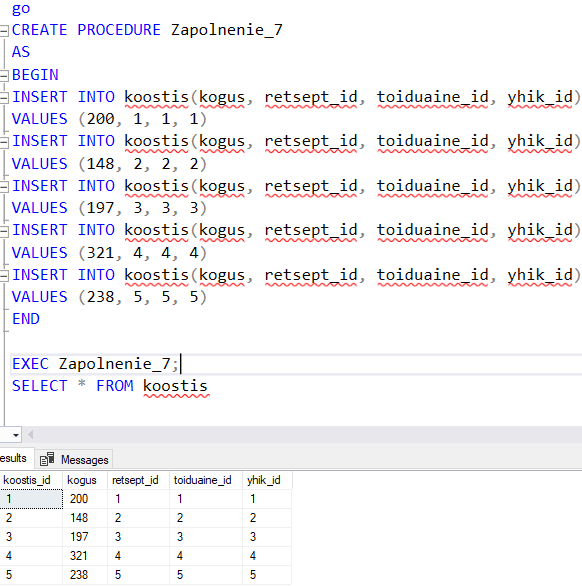Click the Messages tab icon
Image resolution: width=582 pixels, height=586 pixels.
(47, 459)
